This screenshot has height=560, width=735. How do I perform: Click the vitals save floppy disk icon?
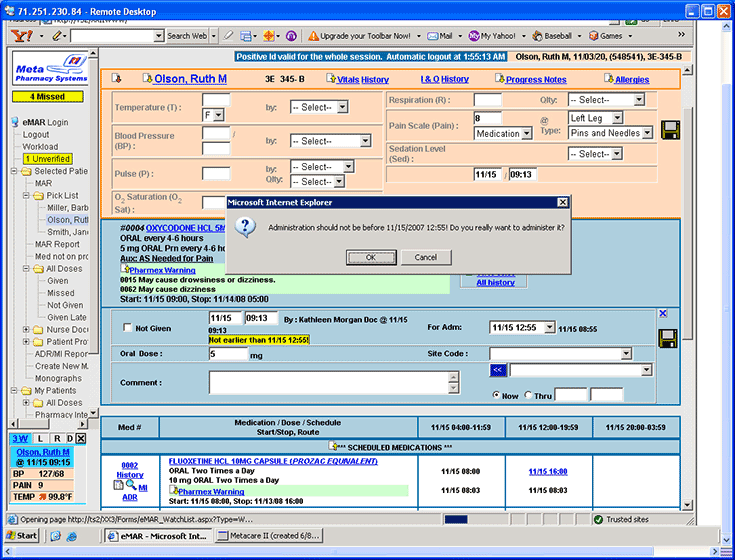point(670,129)
